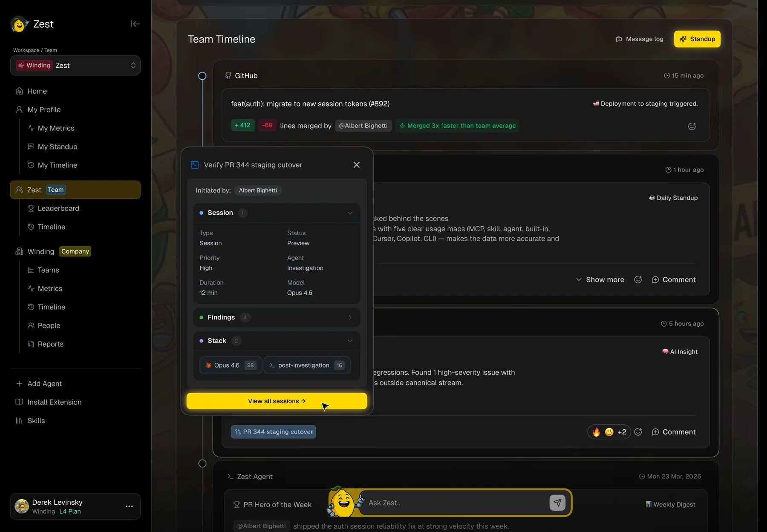Start a Standup with the yellow button
The image size is (767, 532).
pos(697,39)
